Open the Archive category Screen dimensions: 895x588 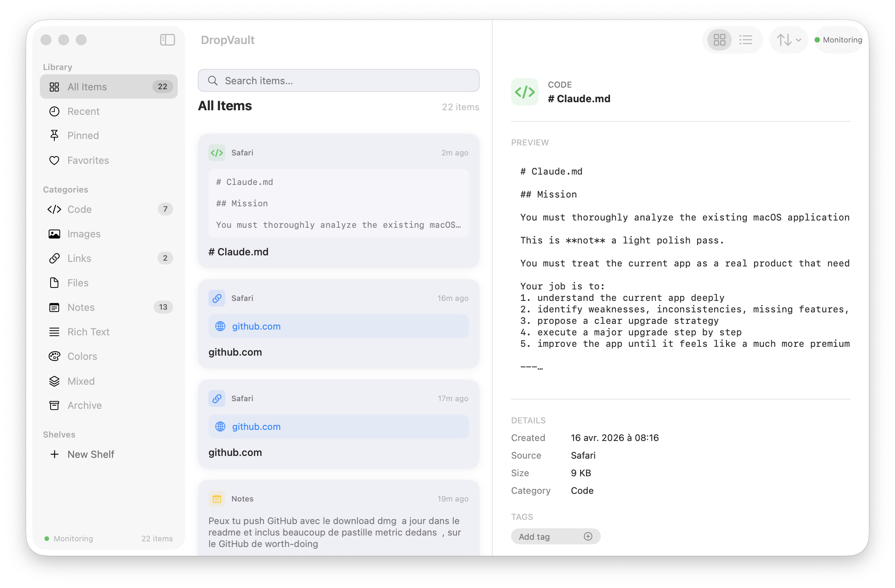[84, 405]
